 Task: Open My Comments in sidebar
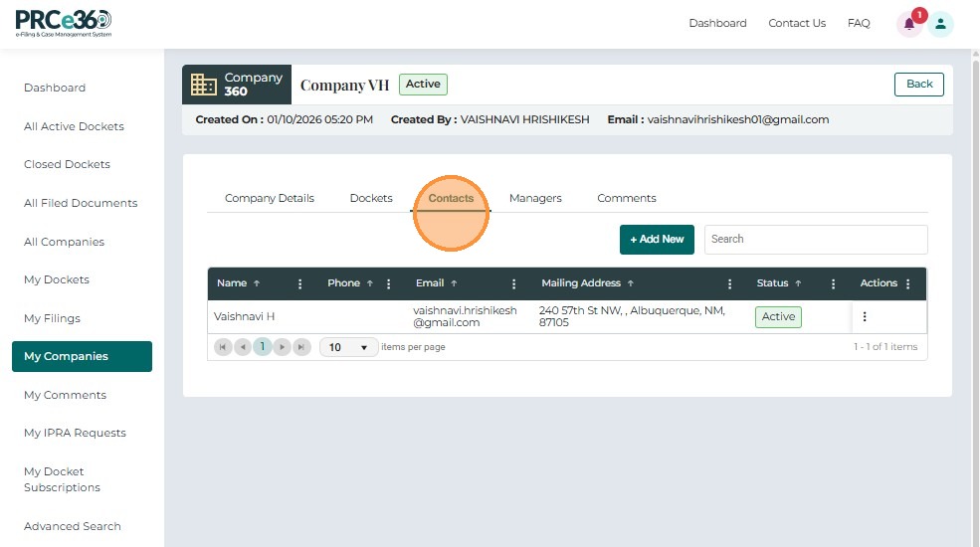(65, 395)
